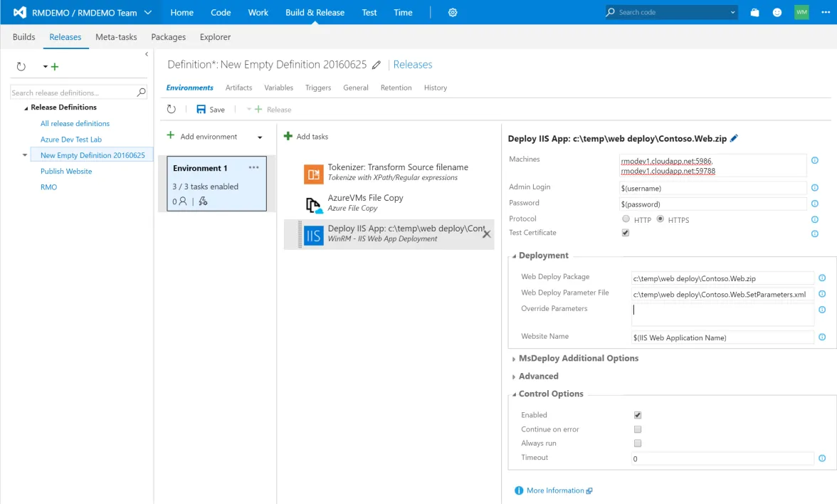
Task: Click the Releases link beside definition title
Action: [413, 65]
